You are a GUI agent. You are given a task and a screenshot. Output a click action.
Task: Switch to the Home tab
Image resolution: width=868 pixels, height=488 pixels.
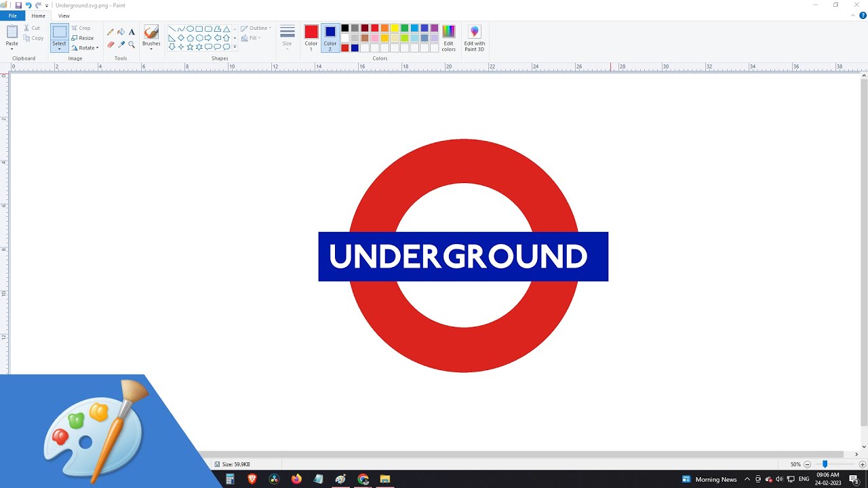[39, 16]
